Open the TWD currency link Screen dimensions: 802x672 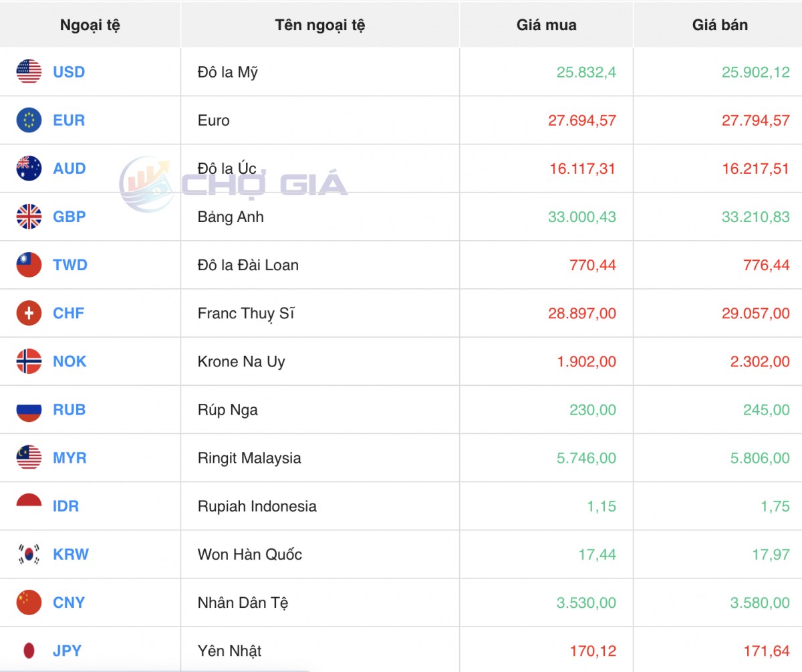[70, 265]
